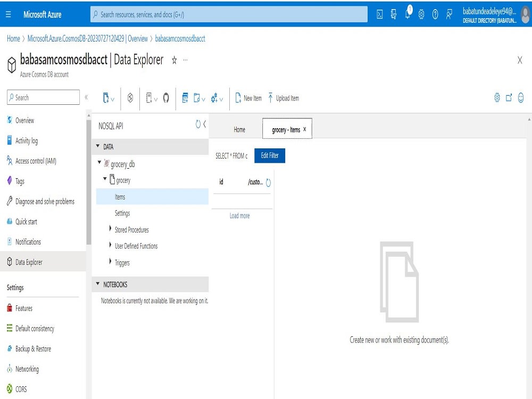Click the Load more link
This screenshot has height=399, width=532.
239,215
